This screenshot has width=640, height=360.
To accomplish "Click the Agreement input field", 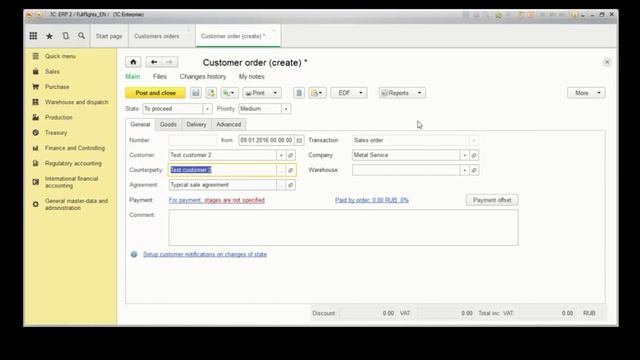I will click(x=222, y=185).
